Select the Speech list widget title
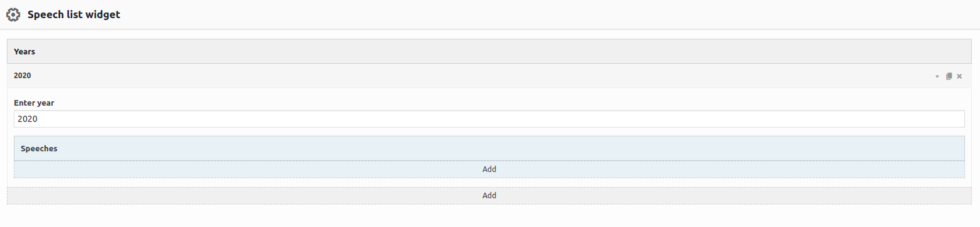980x227 pixels. 74,14
